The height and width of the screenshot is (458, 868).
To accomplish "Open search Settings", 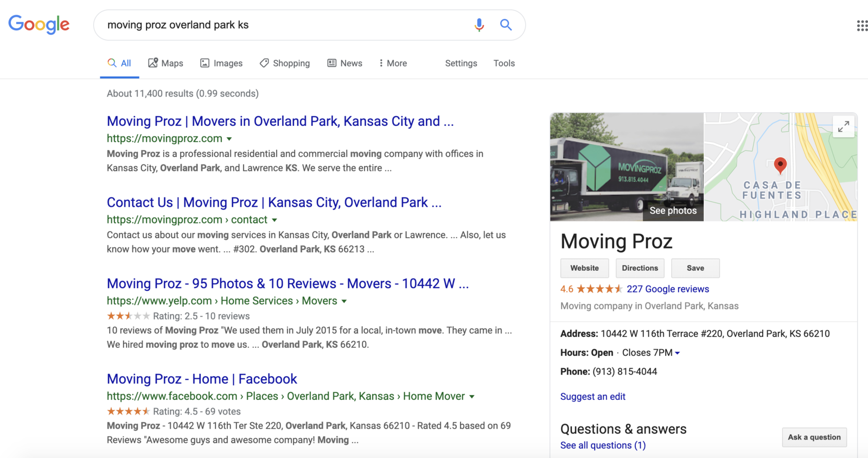I will 461,63.
